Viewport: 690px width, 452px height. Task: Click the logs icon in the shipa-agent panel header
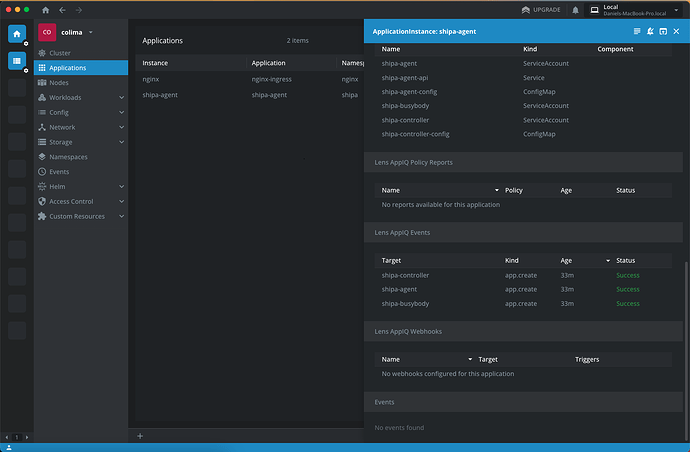click(x=637, y=32)
